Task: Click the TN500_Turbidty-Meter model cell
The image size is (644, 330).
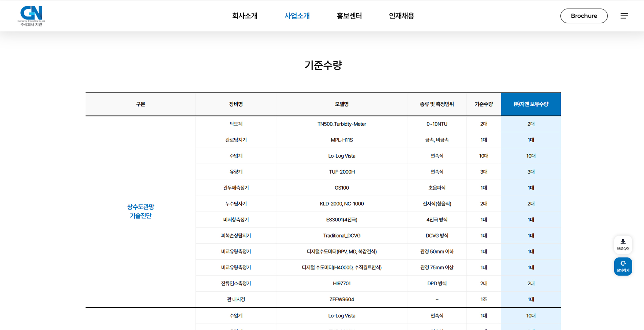Action: 341,124
